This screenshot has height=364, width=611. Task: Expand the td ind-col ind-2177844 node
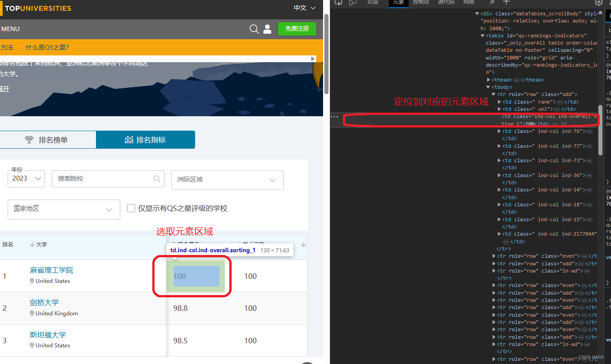coord(499,234)
